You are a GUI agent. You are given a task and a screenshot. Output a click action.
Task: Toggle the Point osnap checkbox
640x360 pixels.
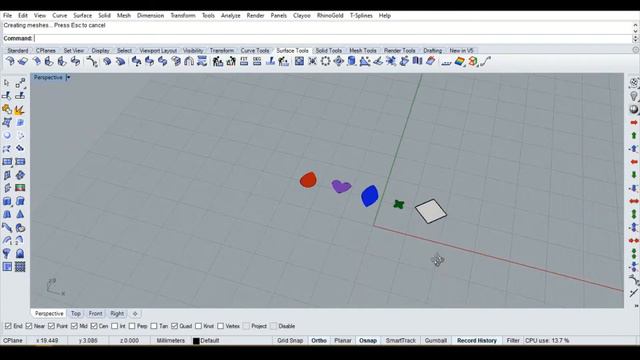pyautogui.click(x=51, y=326)
